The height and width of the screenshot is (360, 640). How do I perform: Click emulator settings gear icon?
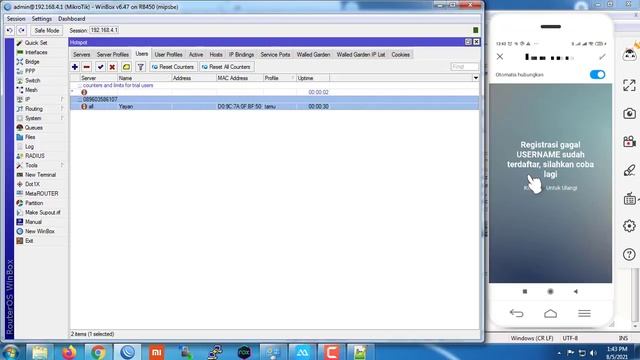(x=629, y=226)
